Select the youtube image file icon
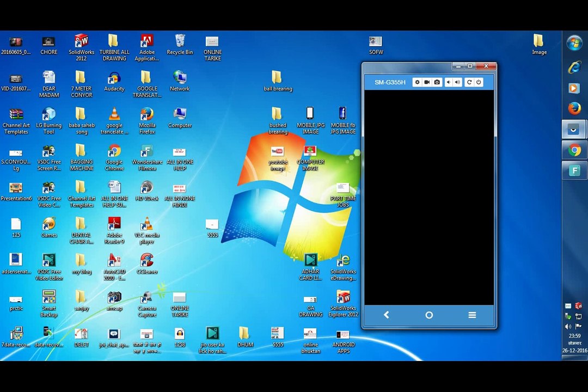588x392 pixels. coord(278,157)
